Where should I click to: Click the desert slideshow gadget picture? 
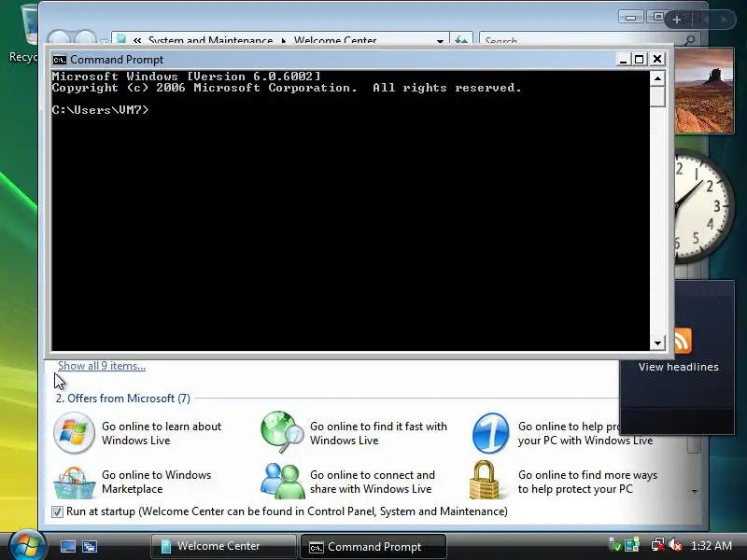tap(704, 90)
